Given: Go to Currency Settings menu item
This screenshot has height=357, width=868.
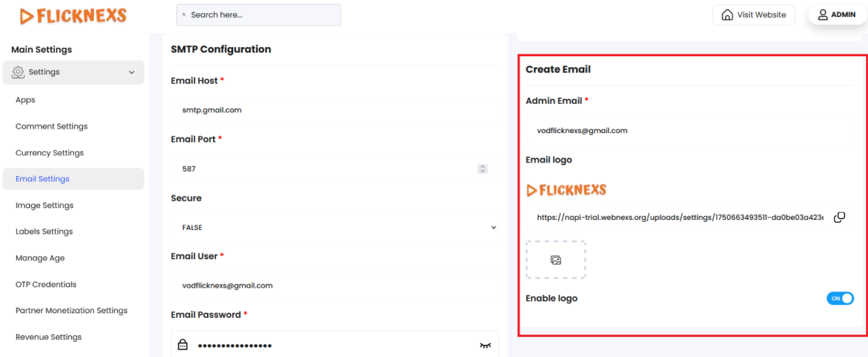Looking at the screenshot, I should click(50, 153).
